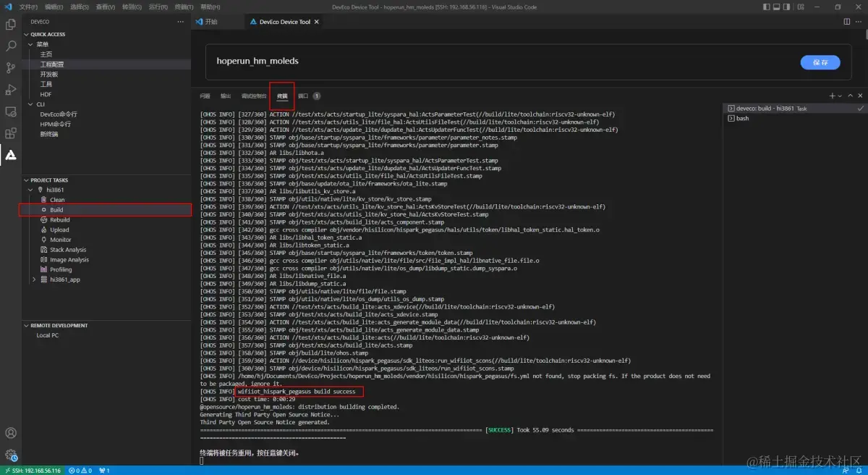Image resolution: width=868 pixels, height=475 pixels.
Task: Open the 运行(R) menu
Action: tap(158, 7)
